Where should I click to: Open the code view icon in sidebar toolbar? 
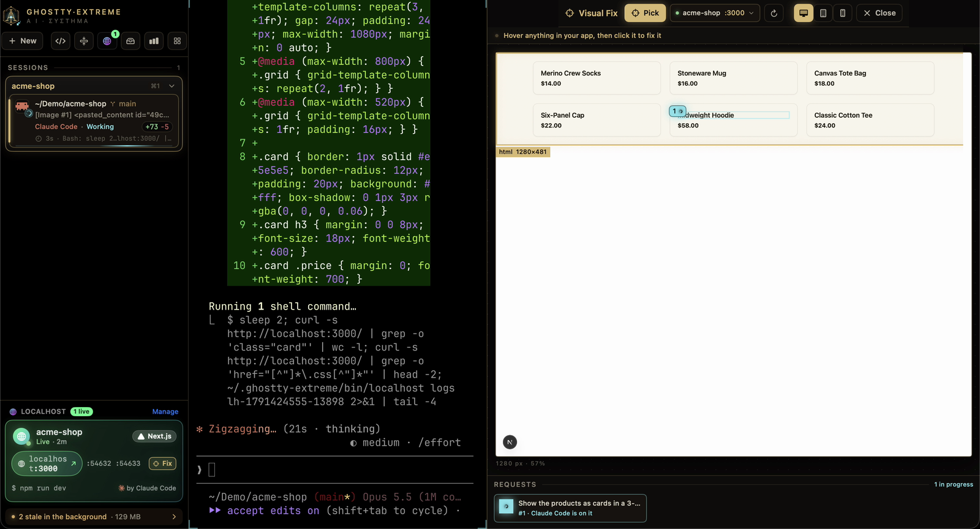[61, 41]
